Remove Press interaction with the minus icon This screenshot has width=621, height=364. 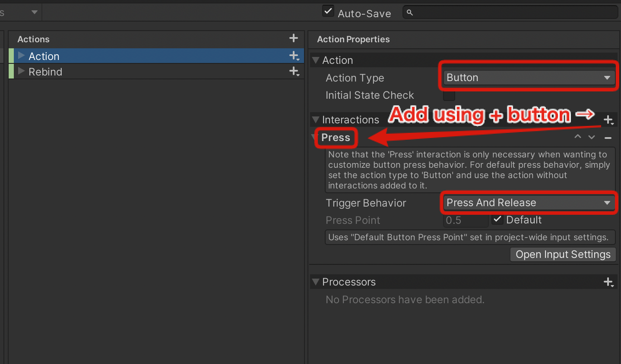[608, 137]
